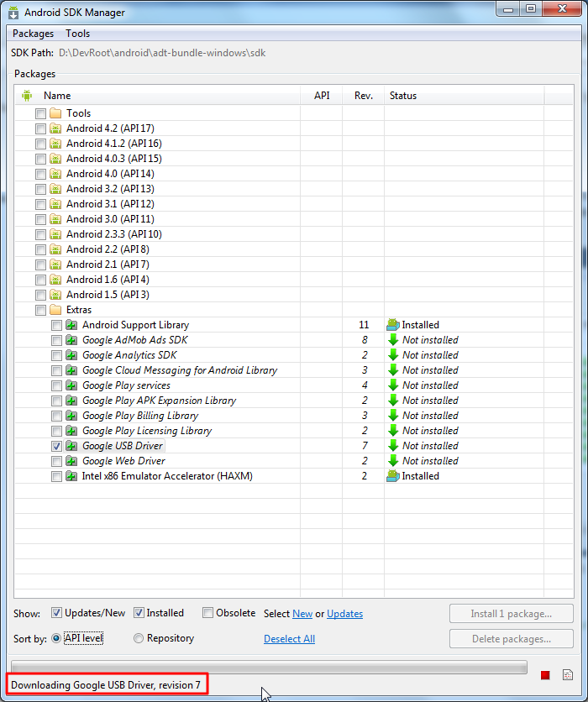The width and height of the screenshot is (588, 702).
Task: Click the Android 4.2 (API 17) platform icon
Action: pos(55,128)
